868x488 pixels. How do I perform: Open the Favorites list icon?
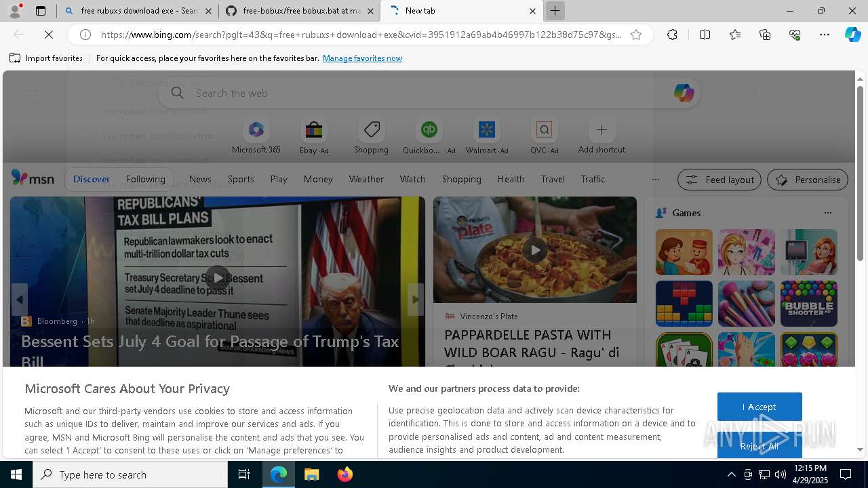735,35
